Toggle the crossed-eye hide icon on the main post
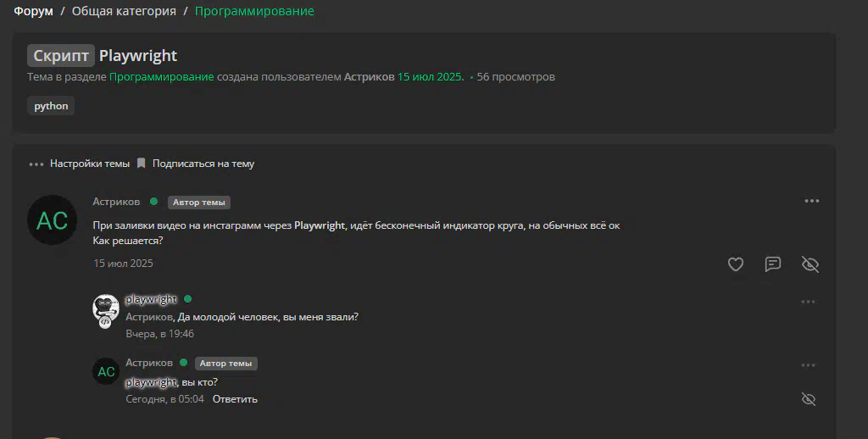 pyautogui.click(x=810, y=264)
